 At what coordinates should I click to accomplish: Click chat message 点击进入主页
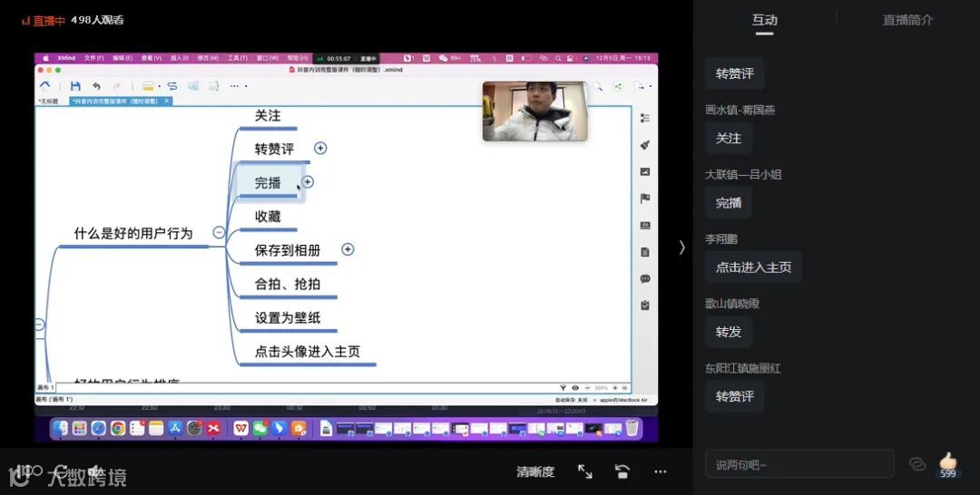[x=754, y=267]
